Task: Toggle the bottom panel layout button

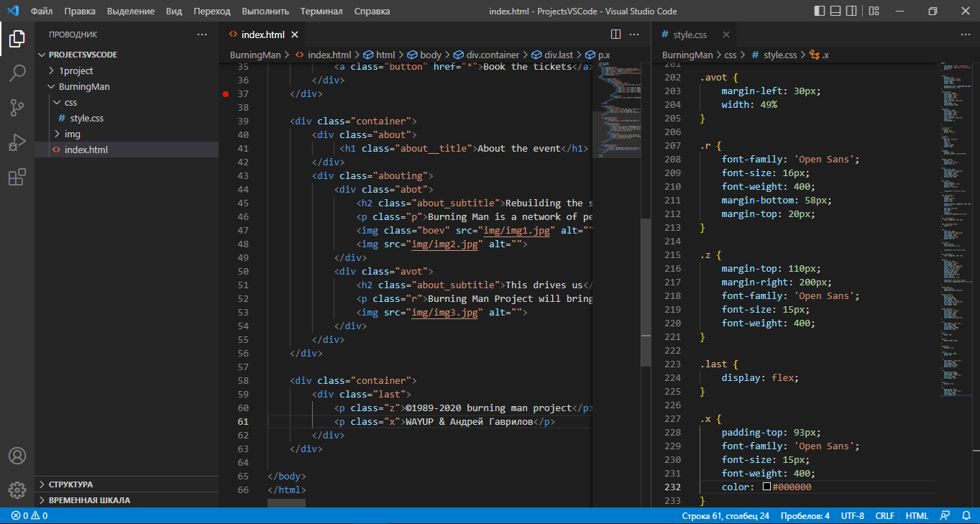Action: point(836,12)
